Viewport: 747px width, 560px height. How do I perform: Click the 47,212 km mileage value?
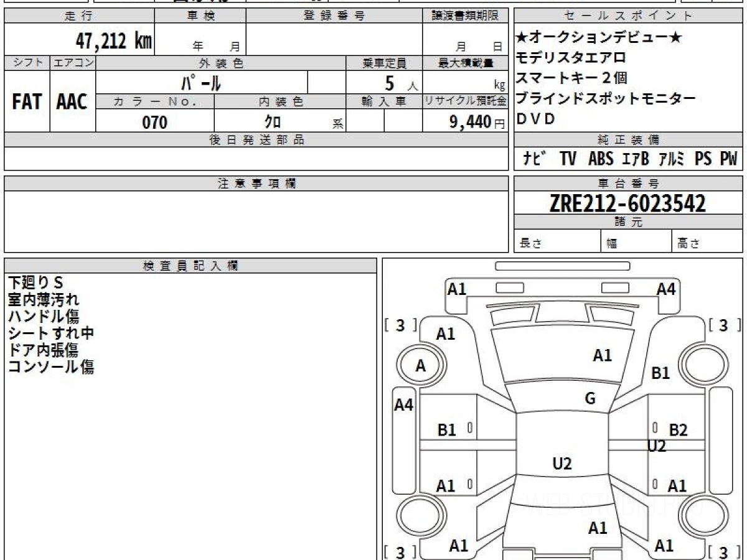tap(114, 41)
